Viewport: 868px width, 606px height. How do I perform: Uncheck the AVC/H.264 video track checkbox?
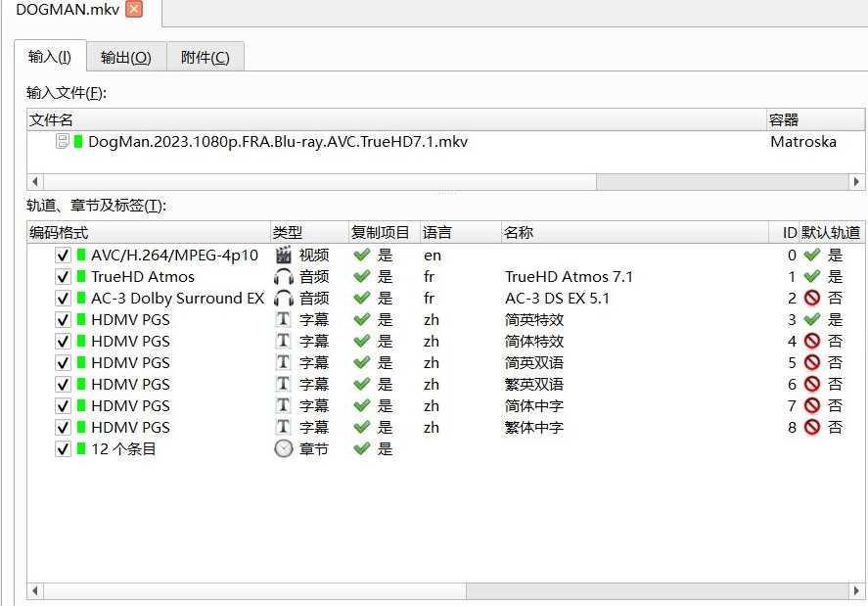point(64,256)
